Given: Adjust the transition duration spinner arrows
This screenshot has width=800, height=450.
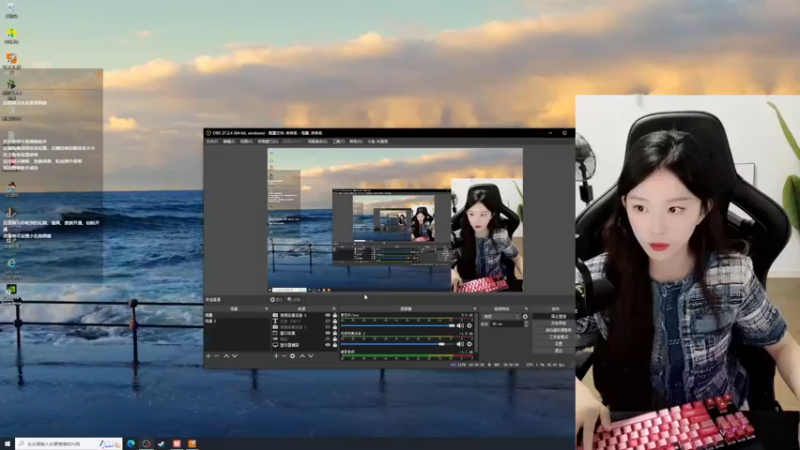Looking at the screenshot, I should coord(526,324).
